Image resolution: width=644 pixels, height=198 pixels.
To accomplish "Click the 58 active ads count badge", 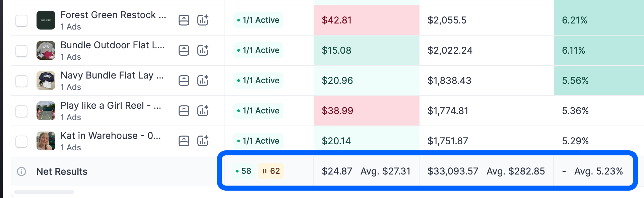I will [x=244, y=171].
